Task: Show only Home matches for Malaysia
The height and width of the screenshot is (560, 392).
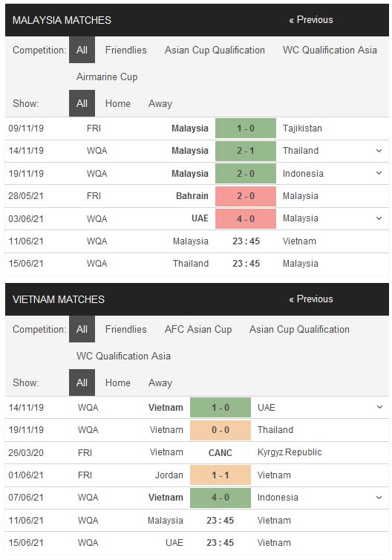Action: coord(118,103)
